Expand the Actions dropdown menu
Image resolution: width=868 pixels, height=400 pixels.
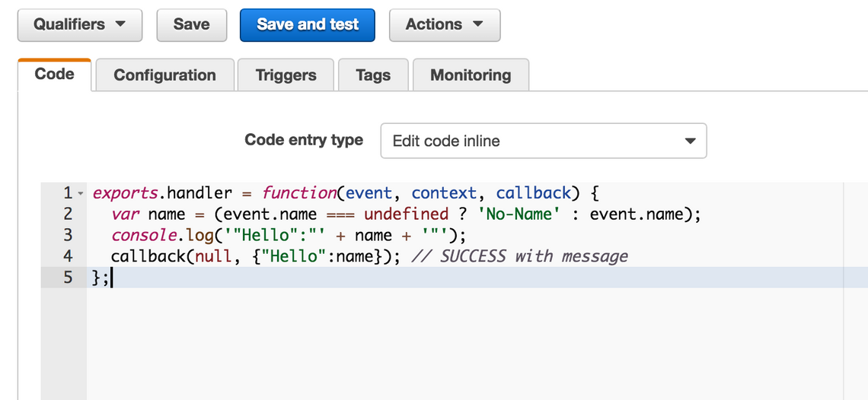(x=444, y=24)
